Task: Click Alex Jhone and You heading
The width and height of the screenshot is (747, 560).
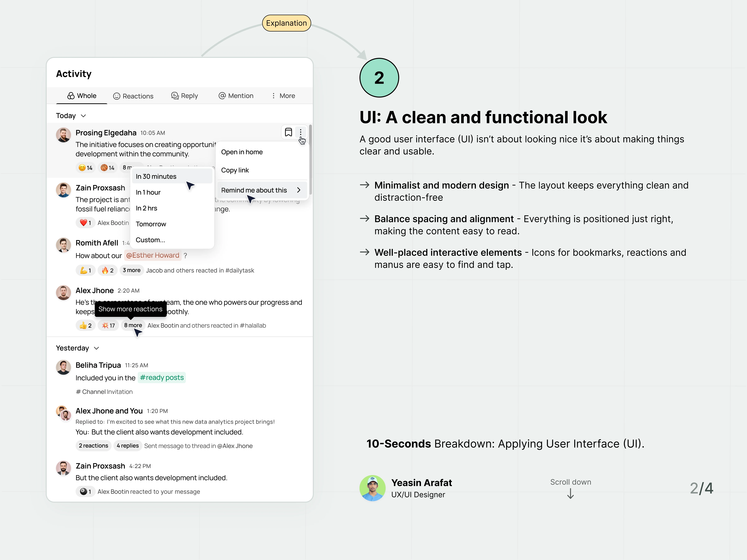Action: pos(109,411)
